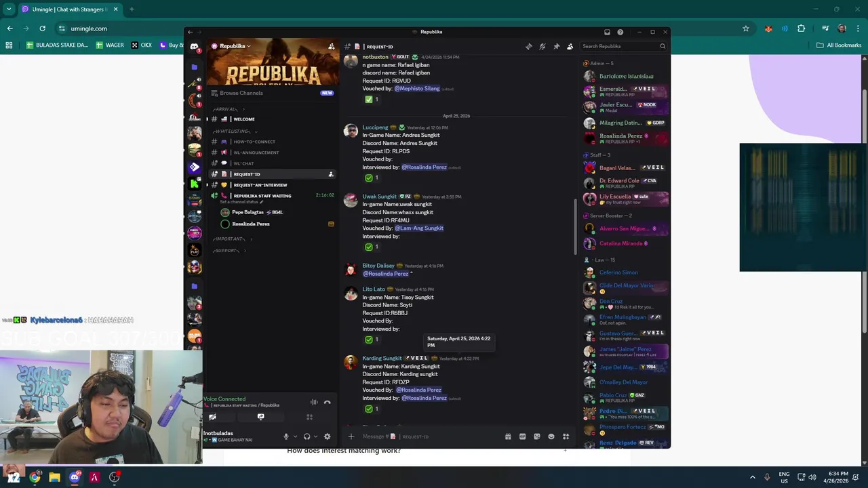This screenshot has height=488, width=868.
Task: Open member Lily Escuella in member list
Action: pyautogui.click(x=626, y=199)
